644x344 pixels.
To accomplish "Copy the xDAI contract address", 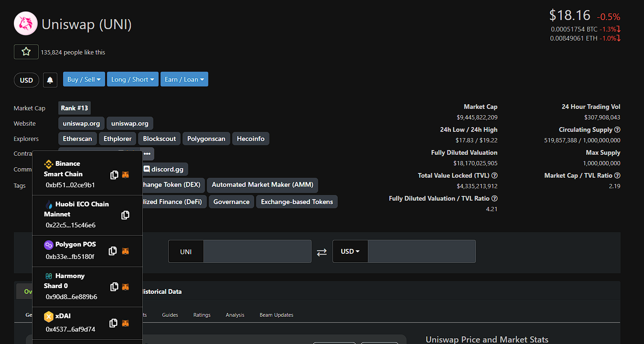I will point(113,323).
